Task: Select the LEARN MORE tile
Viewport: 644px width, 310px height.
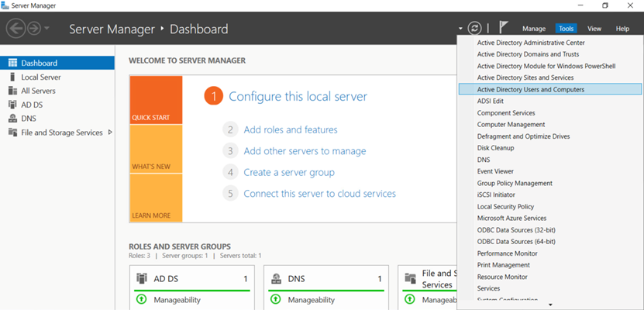Action: point(156,198)
